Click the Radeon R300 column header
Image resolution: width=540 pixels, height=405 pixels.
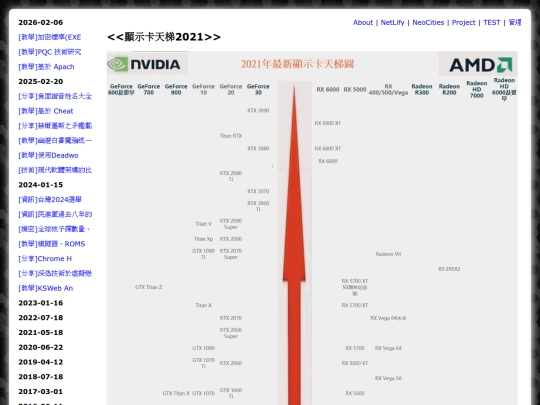pos(422,90)
